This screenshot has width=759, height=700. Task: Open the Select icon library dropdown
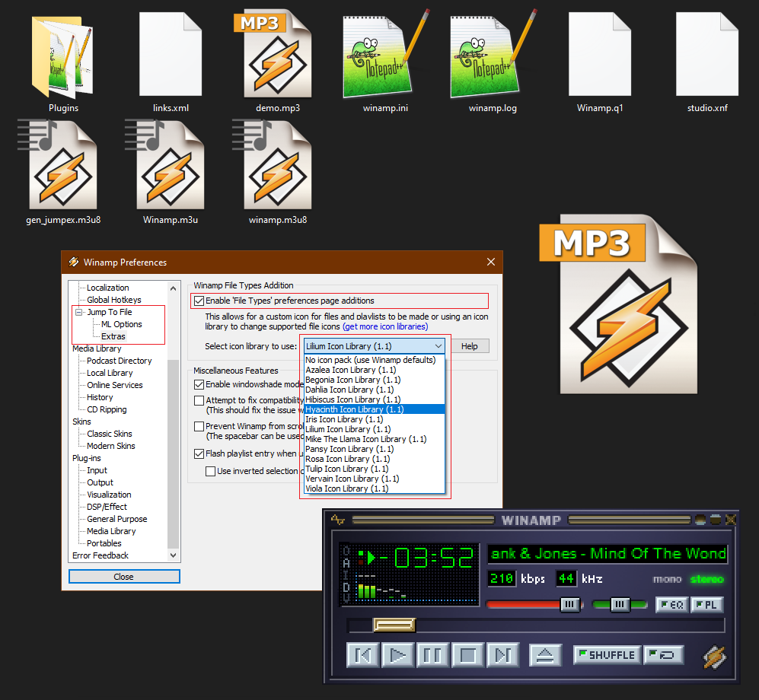pos(374,346)
